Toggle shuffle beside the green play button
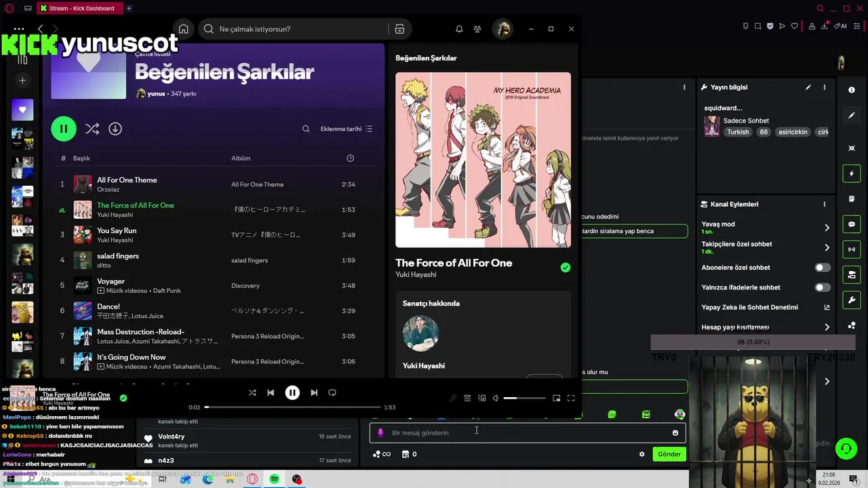 click(x=92, y=129)
